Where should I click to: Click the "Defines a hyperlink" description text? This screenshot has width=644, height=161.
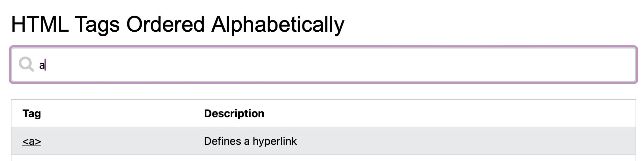tap(250, 141)
